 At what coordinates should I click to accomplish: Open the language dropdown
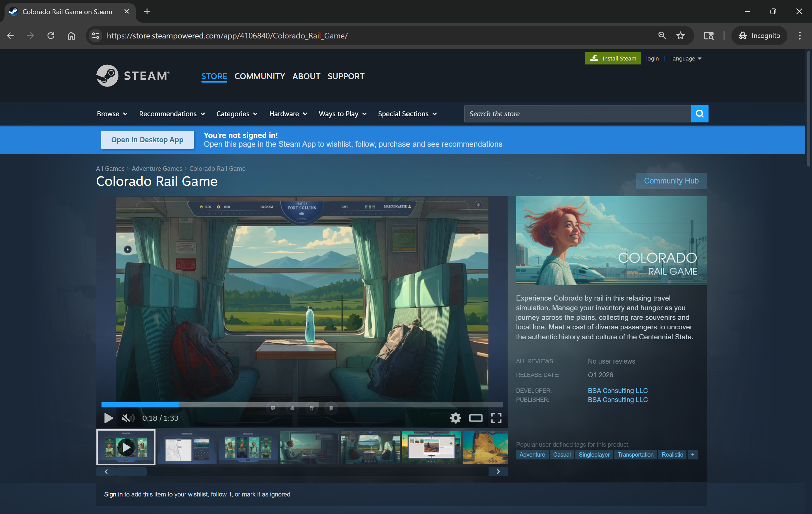tap(686, 58)
